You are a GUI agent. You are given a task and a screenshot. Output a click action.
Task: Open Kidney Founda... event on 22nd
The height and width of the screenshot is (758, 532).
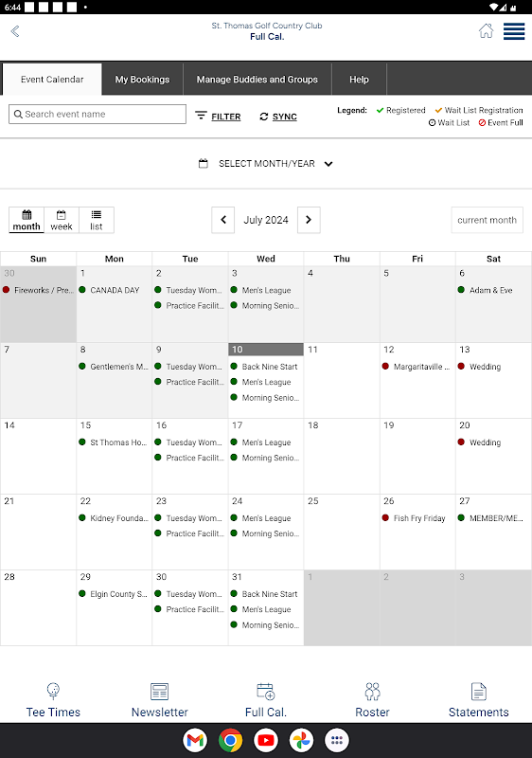click(x=114, y=518)
